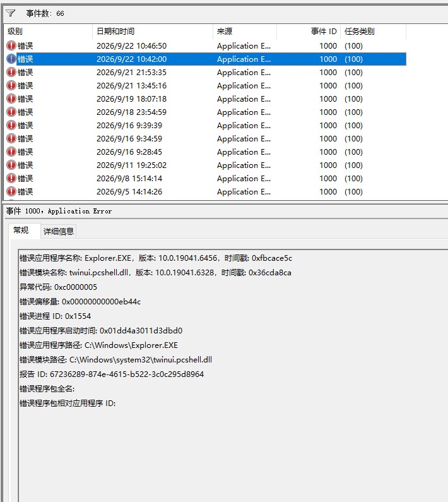
Task: Click error icon of 2026/9/5 14:14:26 event
Action: coord(11,192)
